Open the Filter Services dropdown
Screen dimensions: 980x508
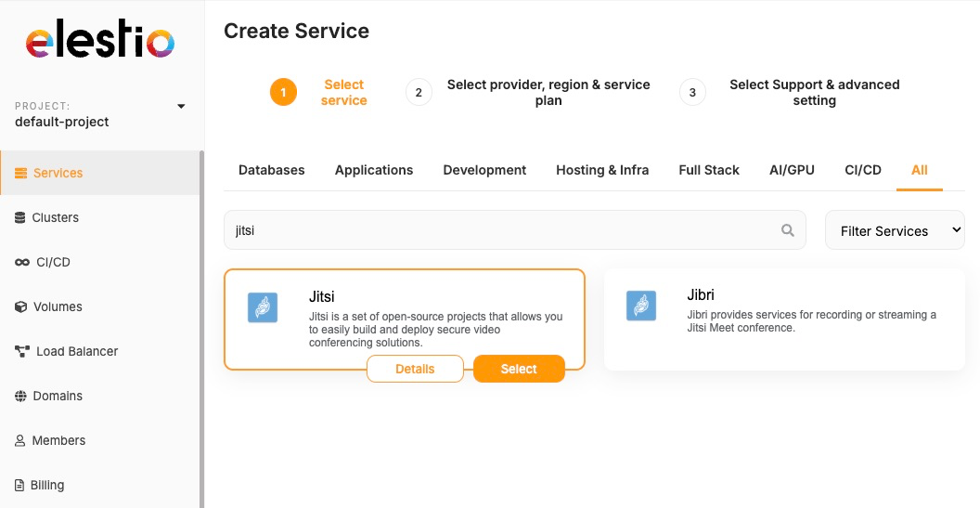coord(895,230)
